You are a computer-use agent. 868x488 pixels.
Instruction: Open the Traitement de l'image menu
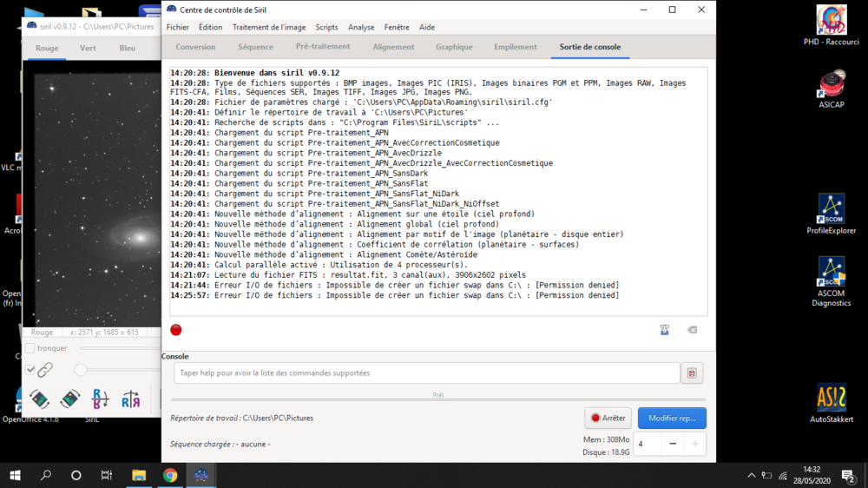click(x=269, y=27)
